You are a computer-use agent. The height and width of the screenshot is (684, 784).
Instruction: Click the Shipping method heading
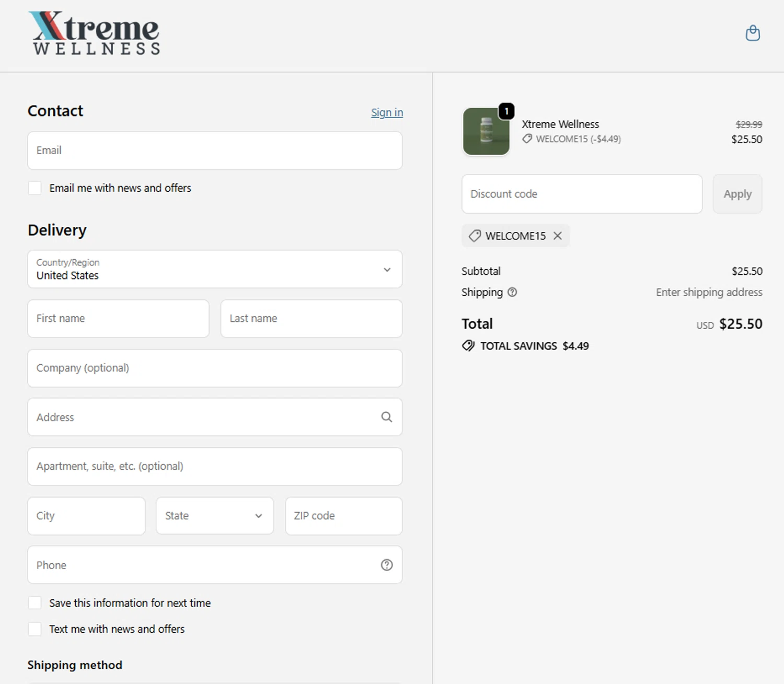point(75,665)
